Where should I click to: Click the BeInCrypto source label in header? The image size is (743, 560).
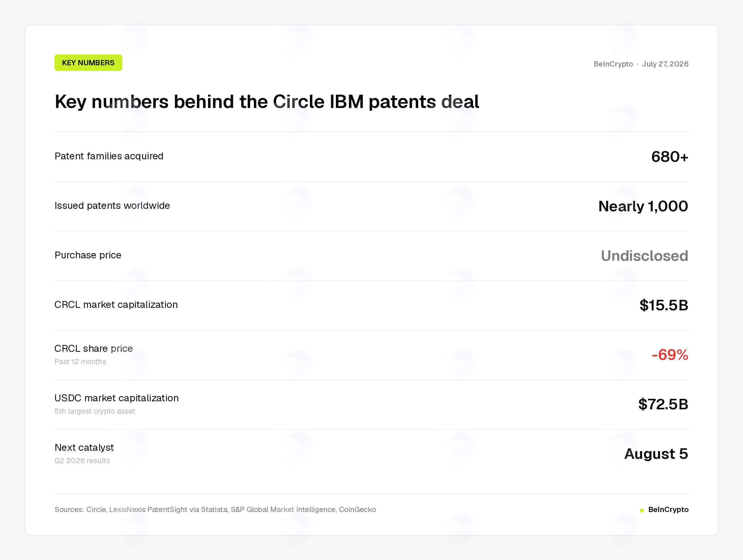tap(613, 64)
